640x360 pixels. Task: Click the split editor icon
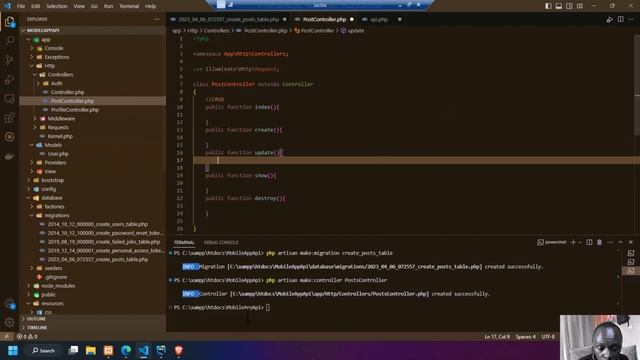(x=620, y=19)
